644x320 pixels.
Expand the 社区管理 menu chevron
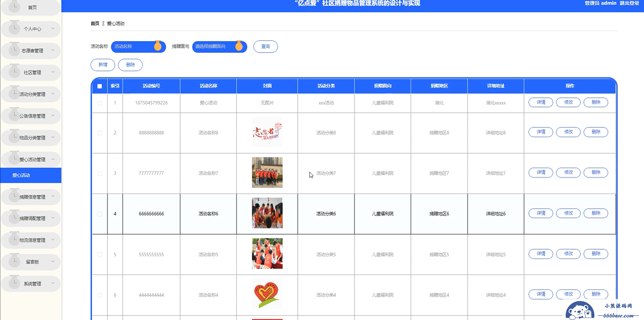[53, 72]
